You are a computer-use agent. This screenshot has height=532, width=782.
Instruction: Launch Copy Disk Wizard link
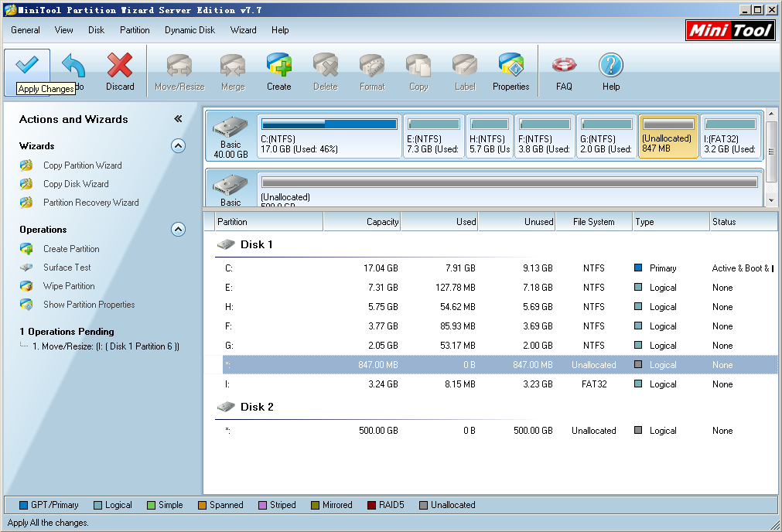click(x=76, y=184)
